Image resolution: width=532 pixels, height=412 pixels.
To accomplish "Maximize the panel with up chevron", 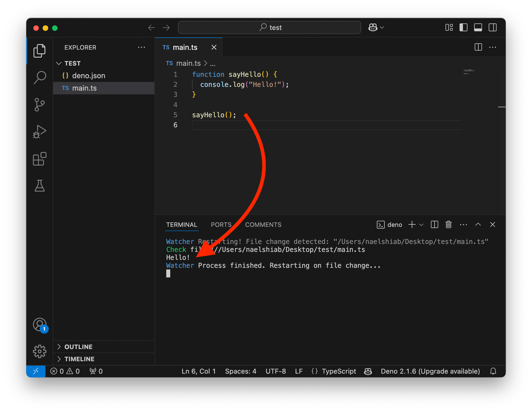I will point(478,224).
